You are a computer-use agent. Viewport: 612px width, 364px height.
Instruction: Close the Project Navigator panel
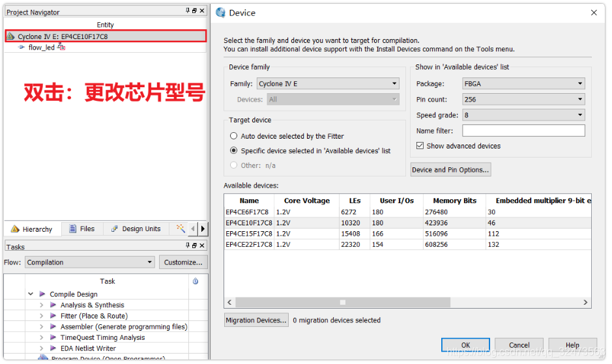tap(202, 10)
